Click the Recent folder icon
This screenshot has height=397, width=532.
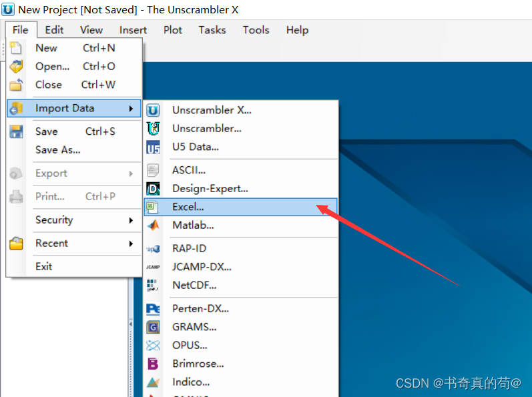pos(16,244)
